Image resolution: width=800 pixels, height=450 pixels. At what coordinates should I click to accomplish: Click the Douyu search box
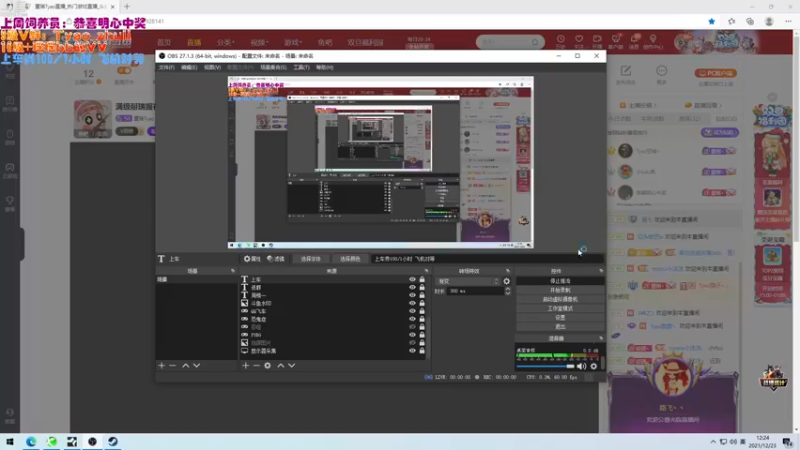[x=510, y=42]
